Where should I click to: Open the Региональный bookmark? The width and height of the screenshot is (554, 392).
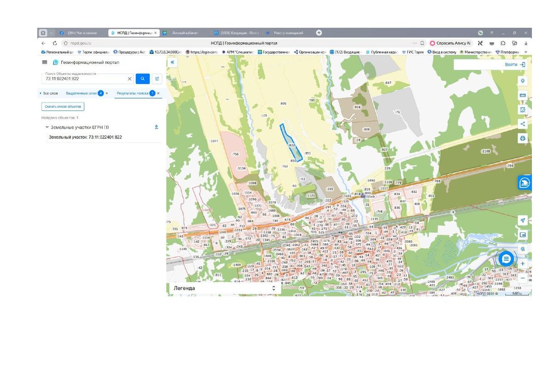[x=57, y=52]
